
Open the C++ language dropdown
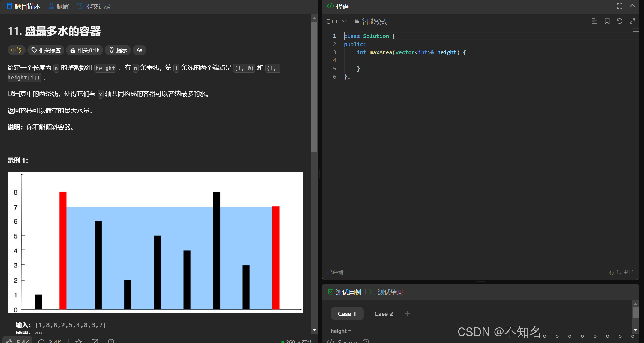click(x=336, y=21)
